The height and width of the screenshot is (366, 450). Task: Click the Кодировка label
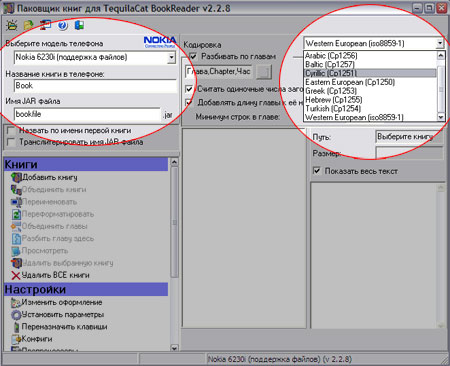point(202,44)
